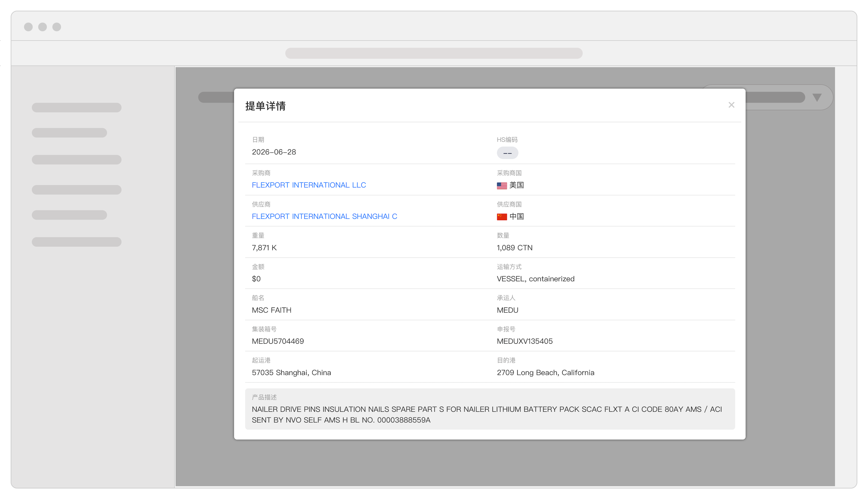Select the date value 2026-06-28
The image size is (868, 496).
coord(274,152)
